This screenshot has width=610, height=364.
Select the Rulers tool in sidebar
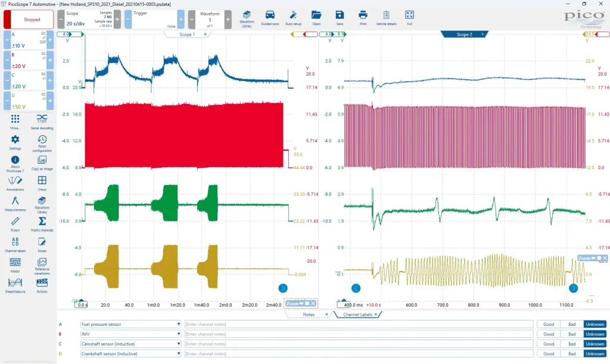pyautogui.click(x=15, y=223)
